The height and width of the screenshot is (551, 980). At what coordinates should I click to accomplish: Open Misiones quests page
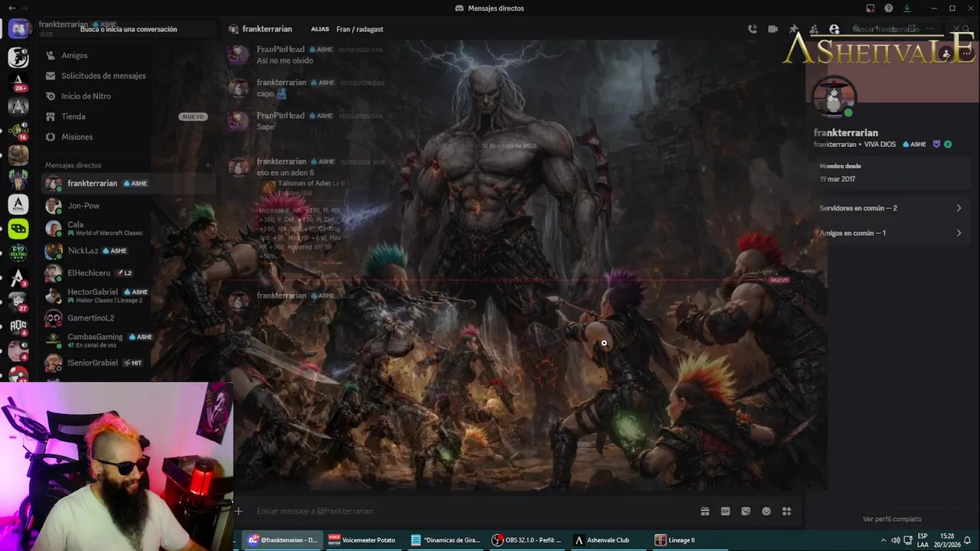pyautogui.click(x=129, y=136)
